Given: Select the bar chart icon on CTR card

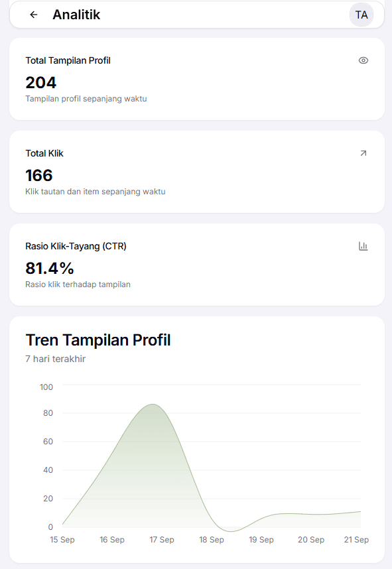Looking at the screenshot, I should 363,245.
